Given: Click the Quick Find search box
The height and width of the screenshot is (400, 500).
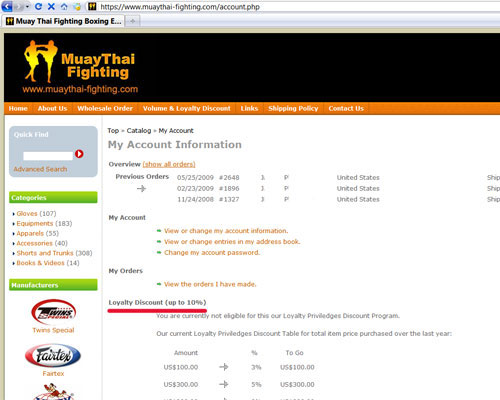Looking at the screenshot, I should [48, 156].
